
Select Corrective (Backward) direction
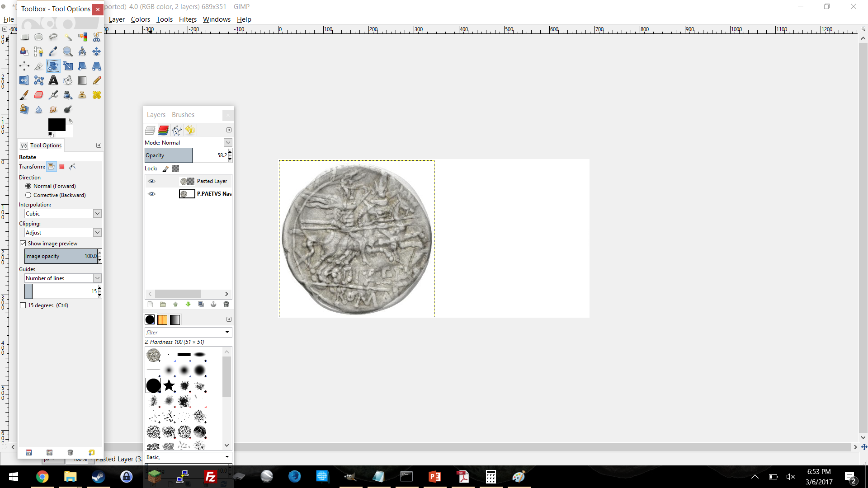28,195
